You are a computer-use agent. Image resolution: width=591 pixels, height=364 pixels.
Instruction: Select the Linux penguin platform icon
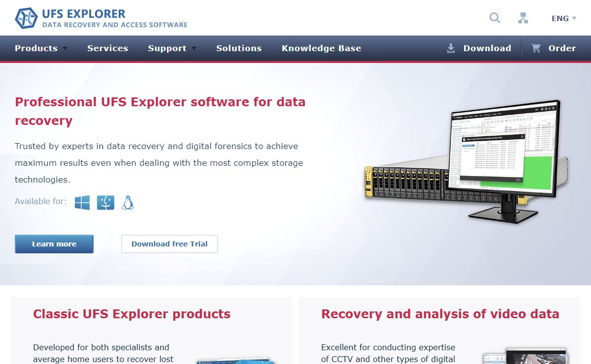coord(128,203)
